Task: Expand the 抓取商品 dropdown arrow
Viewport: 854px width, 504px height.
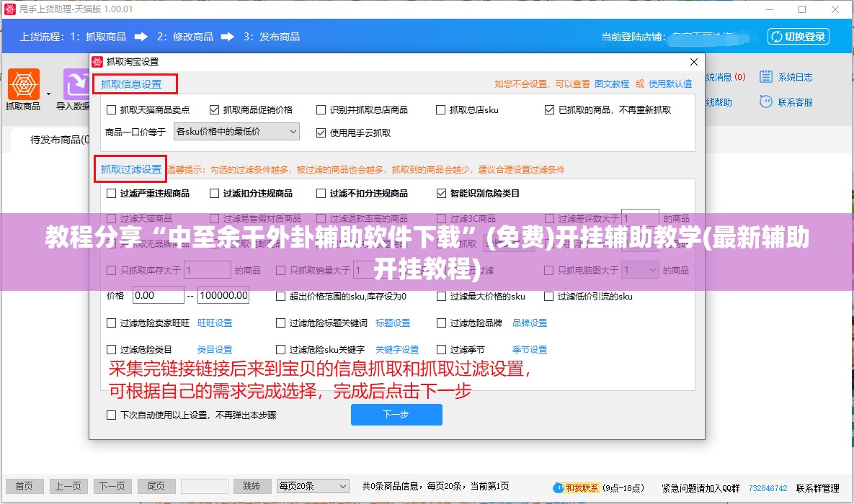Action: point(48,94)
